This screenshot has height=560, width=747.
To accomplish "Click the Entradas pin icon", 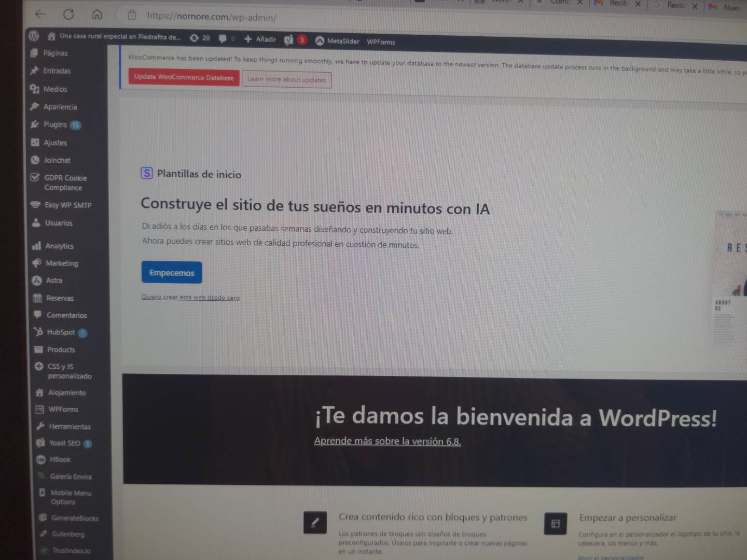I will click(x=35, y=70).
